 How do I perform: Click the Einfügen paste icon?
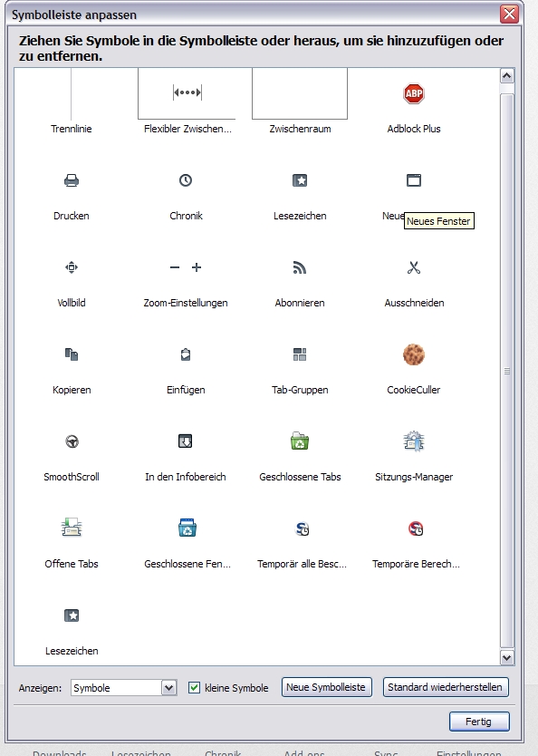point(186,354)
